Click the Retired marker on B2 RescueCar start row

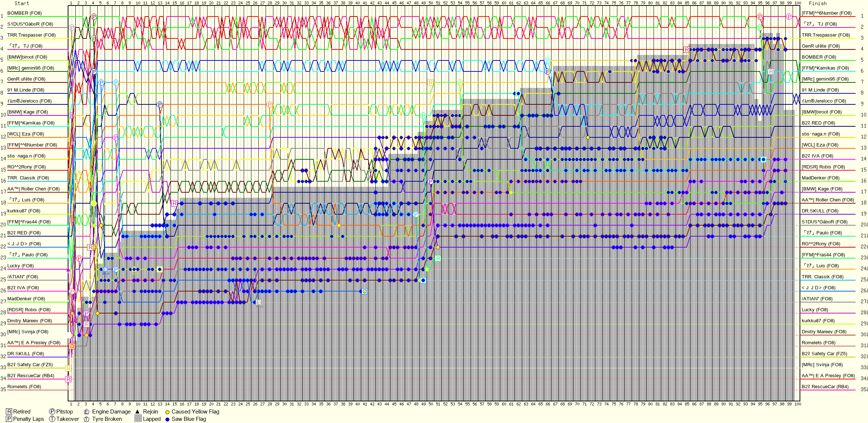(x=68, y=379)
